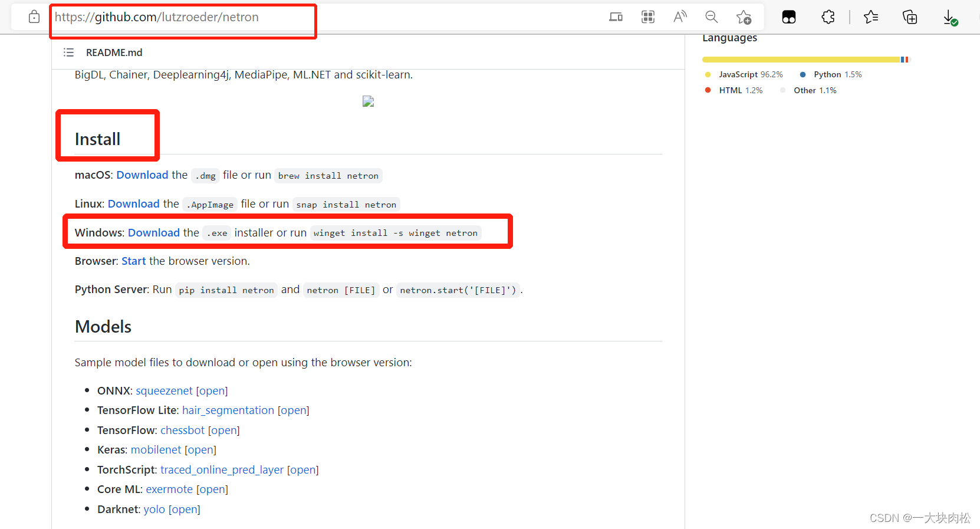Image resolution: width=980 pixels, height=529 pixels.
Task: Add this page to favorites with the star-plus icon
Action: (x=744, y=17)
